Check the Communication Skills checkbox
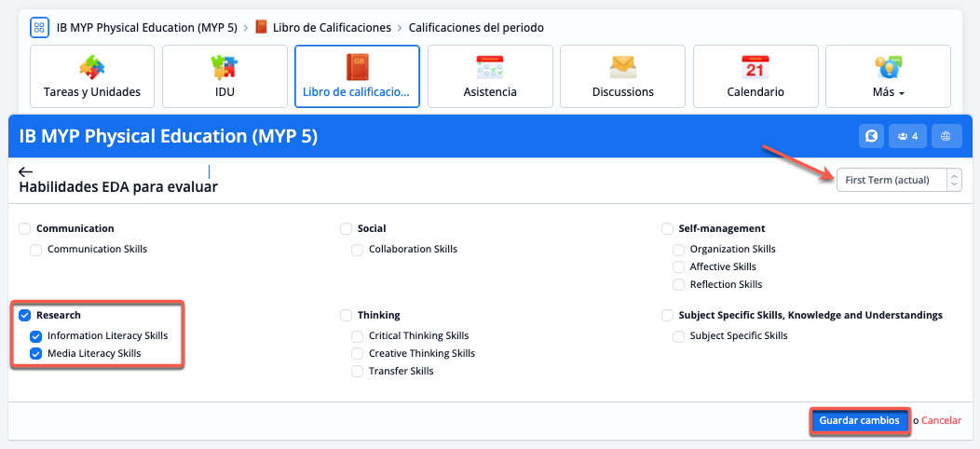Viewport: 980px width, 449px height. 35,250
